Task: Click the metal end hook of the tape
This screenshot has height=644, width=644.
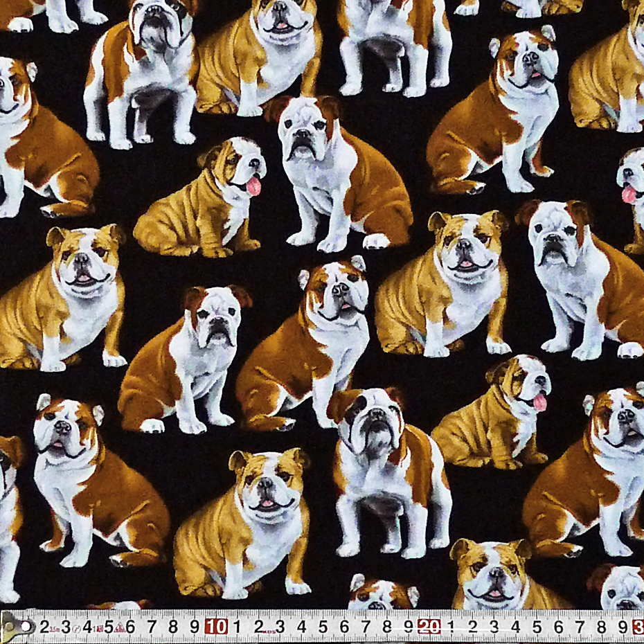Action: 17,627
